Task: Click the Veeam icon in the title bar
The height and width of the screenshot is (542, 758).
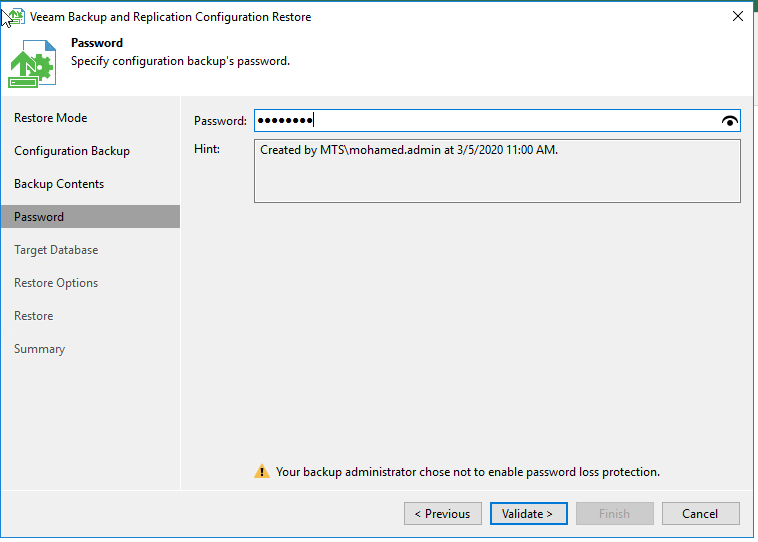Action: 15,16
